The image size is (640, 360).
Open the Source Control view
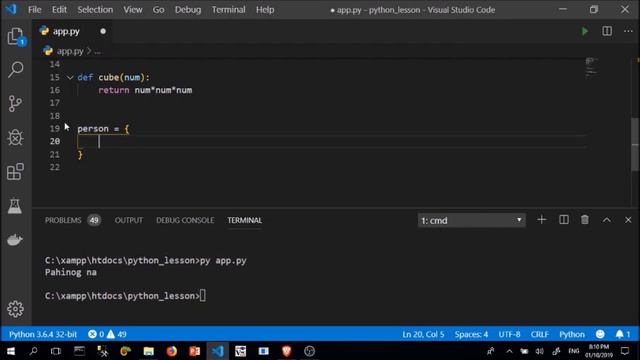16,104
